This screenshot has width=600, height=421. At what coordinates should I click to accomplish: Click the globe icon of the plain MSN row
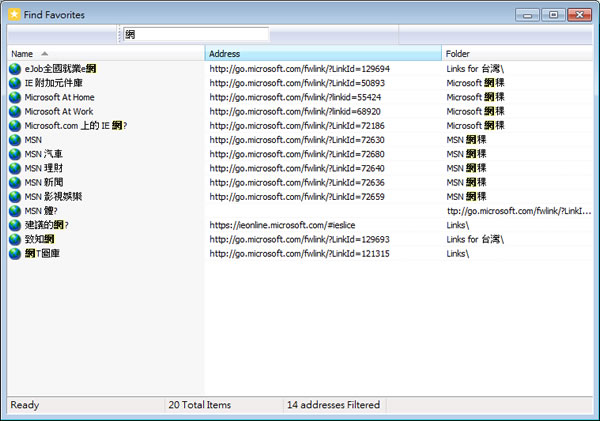tap(15, 140)
